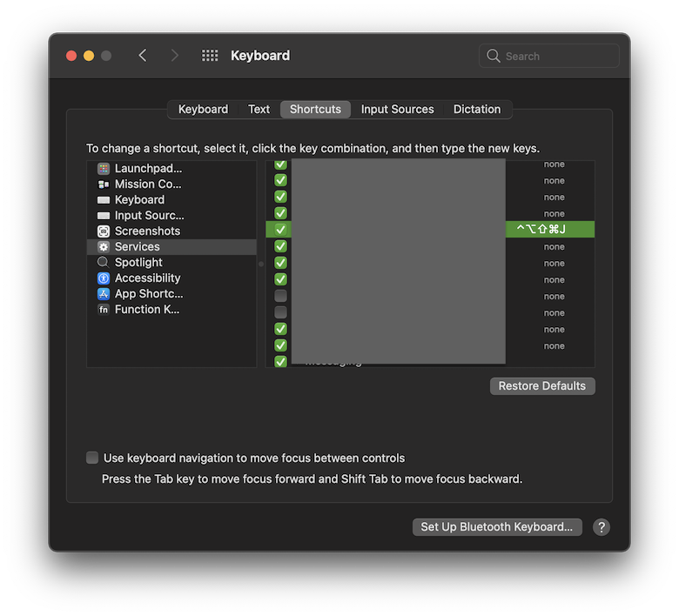Viewport: 679px width, 616px height.
Task: Select the Input Sources icon in the sidebar
Action: (103, 216)
